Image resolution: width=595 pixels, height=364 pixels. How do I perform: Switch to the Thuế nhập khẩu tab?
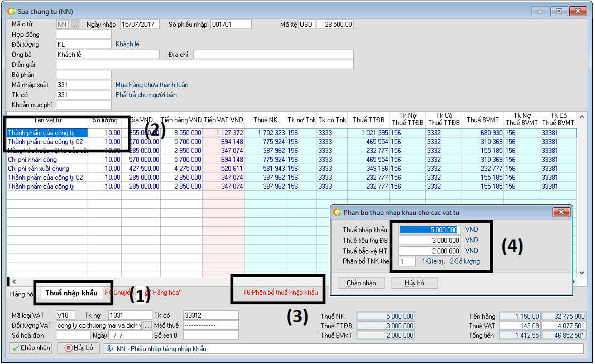click(71, 293)
